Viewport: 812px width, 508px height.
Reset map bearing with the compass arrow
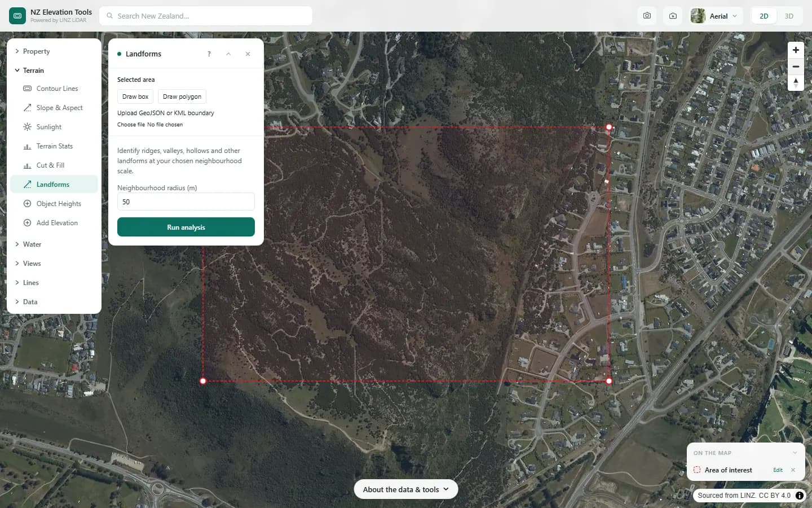796,83
